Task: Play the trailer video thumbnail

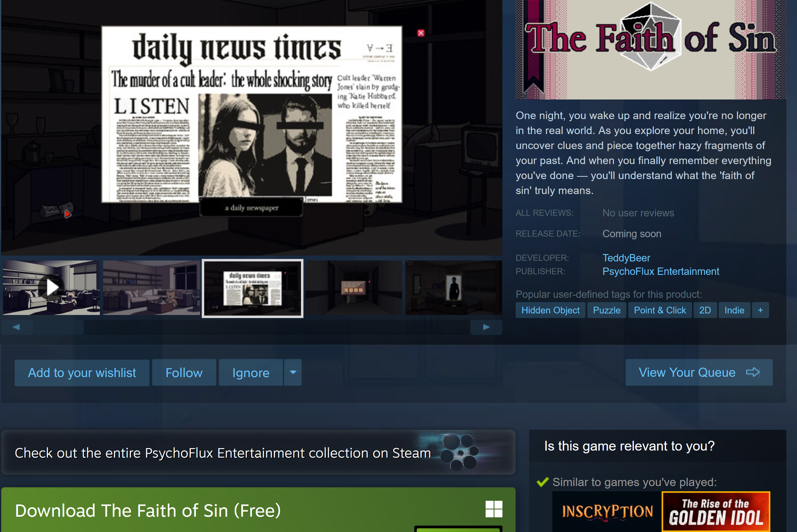Action: click(x=51, y=288)
